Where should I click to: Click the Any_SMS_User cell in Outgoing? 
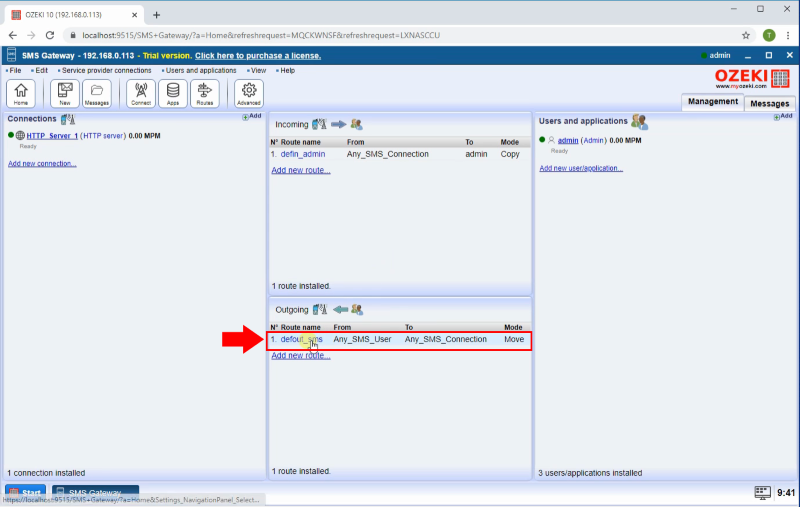362,339
